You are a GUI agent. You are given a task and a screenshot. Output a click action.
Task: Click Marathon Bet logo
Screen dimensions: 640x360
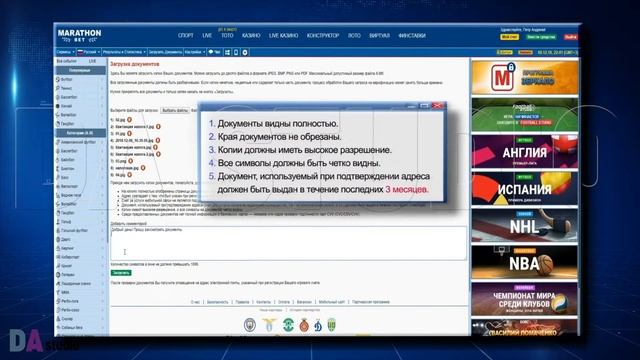(x=79, y=36)
